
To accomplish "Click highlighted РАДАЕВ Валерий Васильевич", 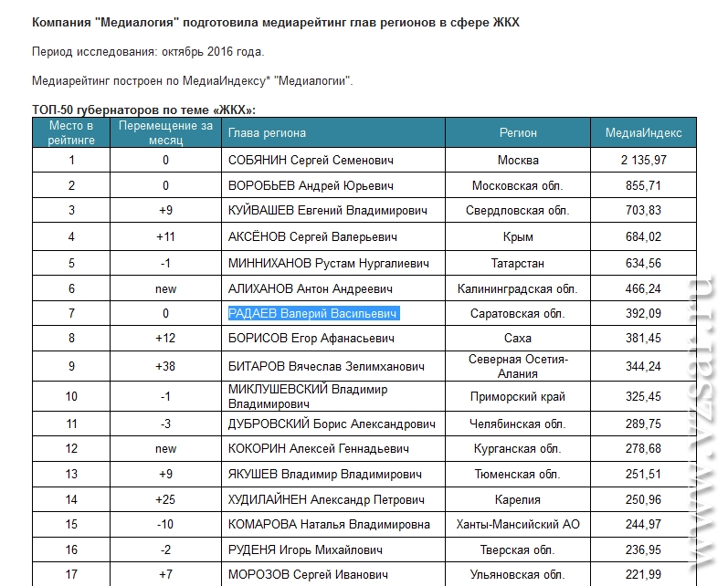I will [x=313, y=313].
